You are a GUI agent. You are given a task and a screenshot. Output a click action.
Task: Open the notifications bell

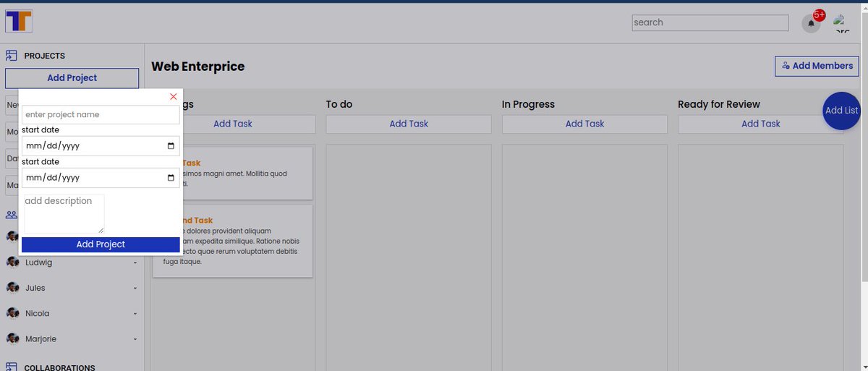811,23
